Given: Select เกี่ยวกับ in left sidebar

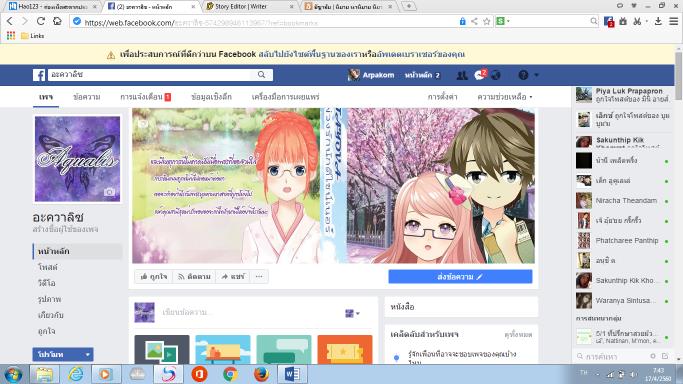Looking at the screenshot, I should [x=51, y=315].
